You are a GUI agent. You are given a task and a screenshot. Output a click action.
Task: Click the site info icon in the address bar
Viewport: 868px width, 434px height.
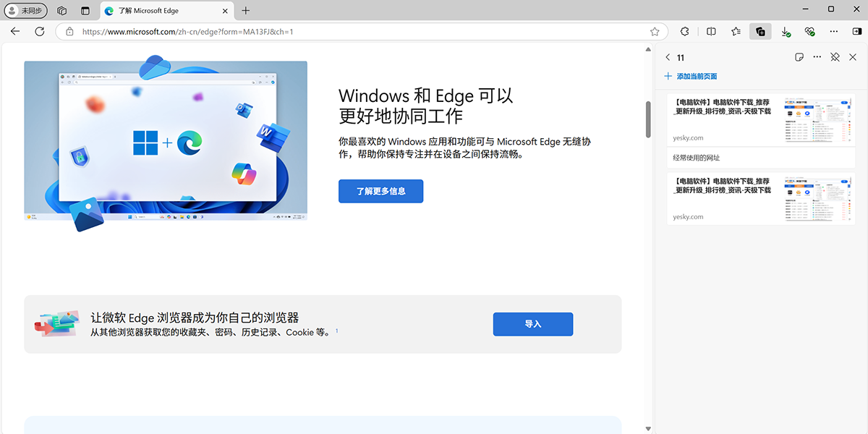tap(69, 31)
